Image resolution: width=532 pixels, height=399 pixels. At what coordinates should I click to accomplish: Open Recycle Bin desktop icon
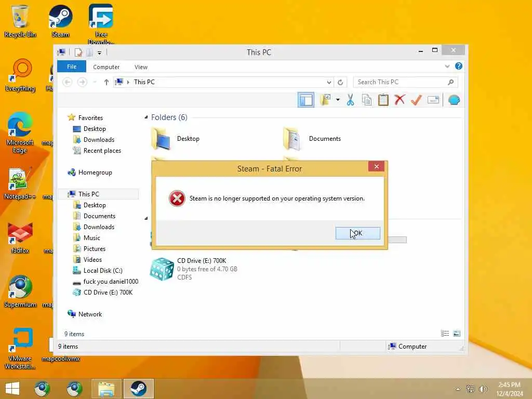[20, 21]
